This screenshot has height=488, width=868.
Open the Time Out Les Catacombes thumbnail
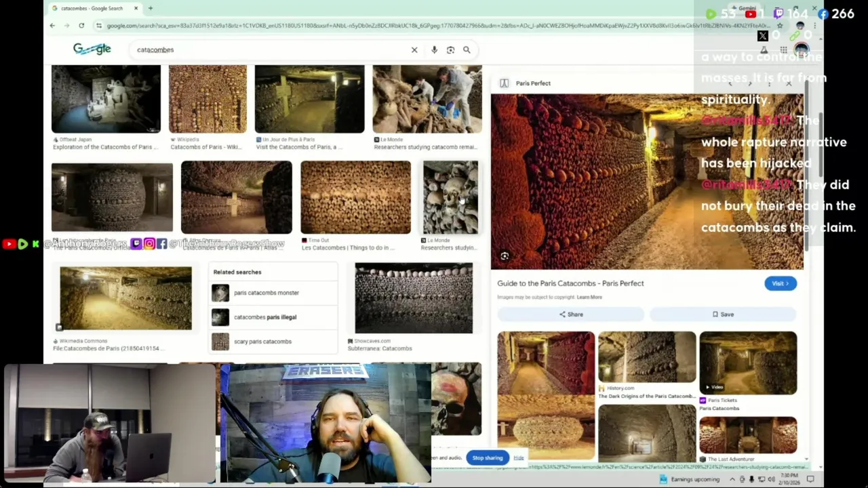[x=355, y=197]
